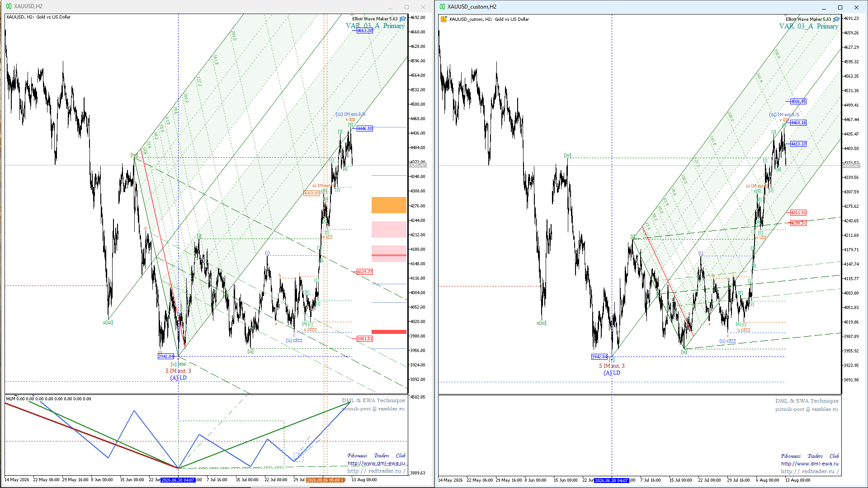Click the red 4261.91 price label
This screenshot has height=488, width=868.
pos(798,213)
